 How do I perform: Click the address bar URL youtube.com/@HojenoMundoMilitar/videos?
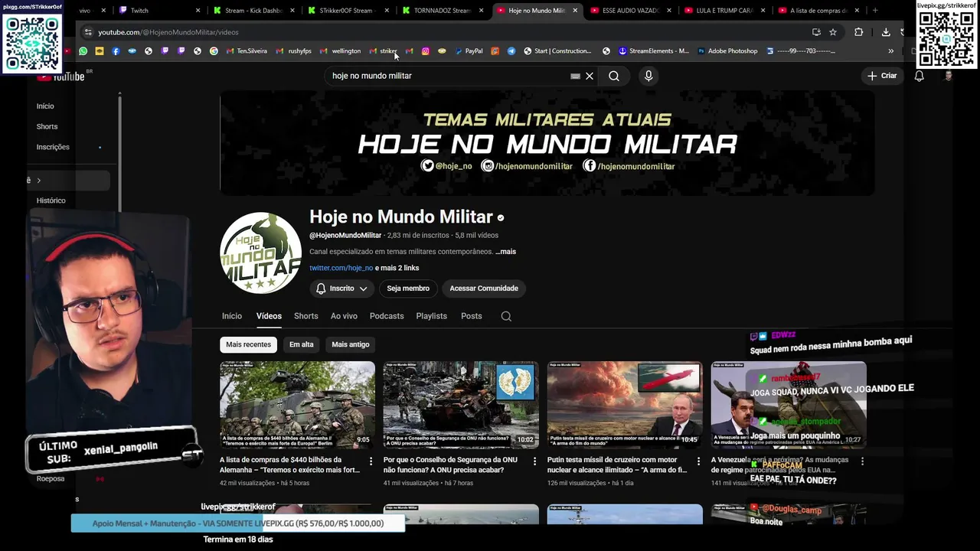tap(168, 32)
